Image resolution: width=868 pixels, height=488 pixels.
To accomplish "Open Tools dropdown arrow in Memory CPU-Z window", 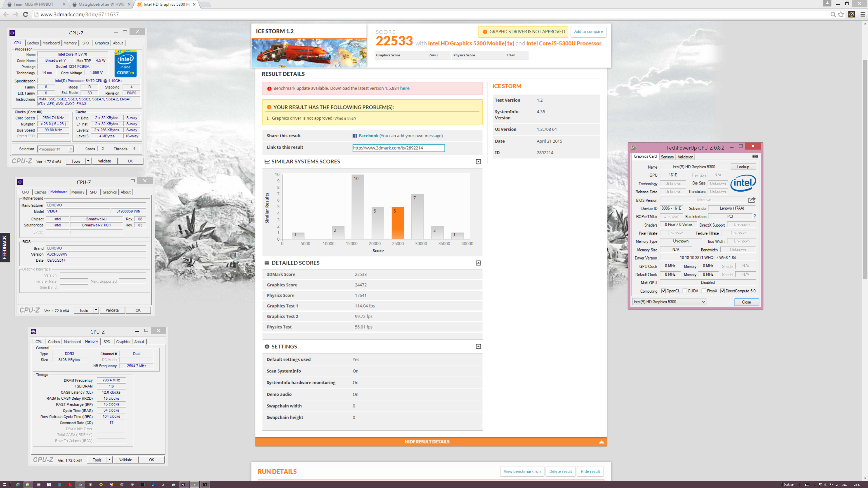I will coord(109,460).
